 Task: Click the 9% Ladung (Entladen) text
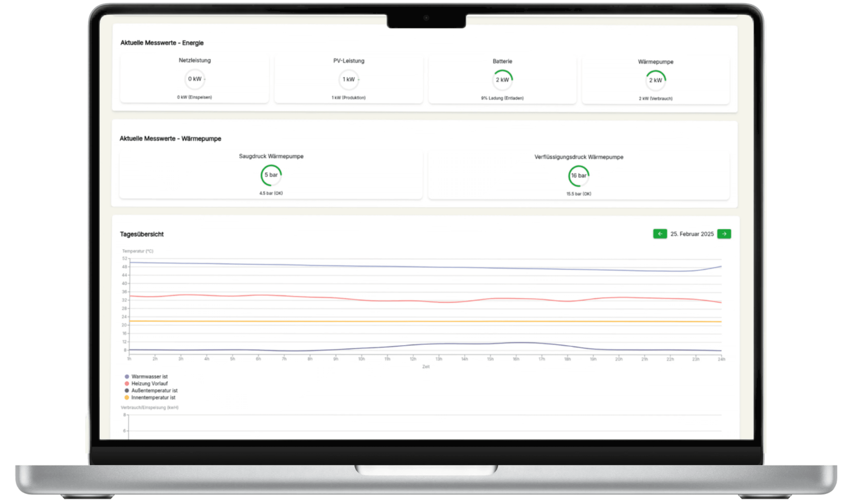(x=502, y=98)
